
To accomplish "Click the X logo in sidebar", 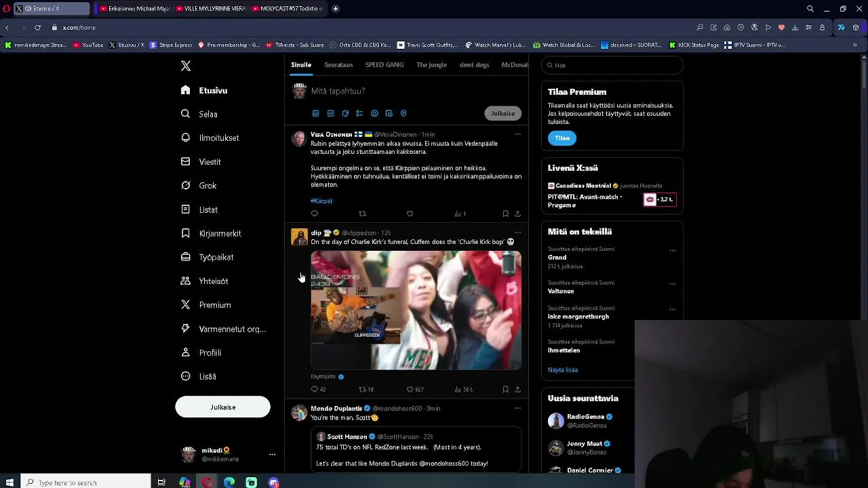I will (186, 66).
